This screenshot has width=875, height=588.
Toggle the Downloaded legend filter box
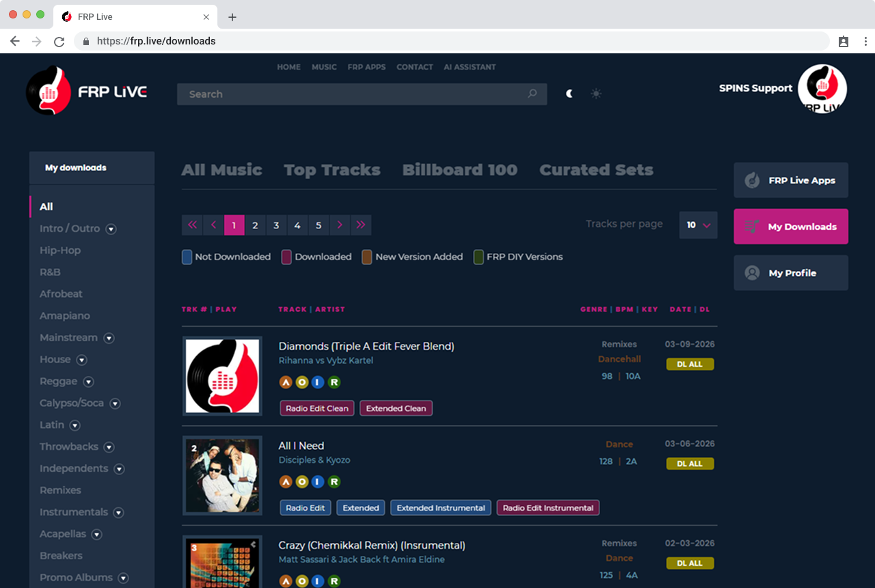[x=286, y=257]
